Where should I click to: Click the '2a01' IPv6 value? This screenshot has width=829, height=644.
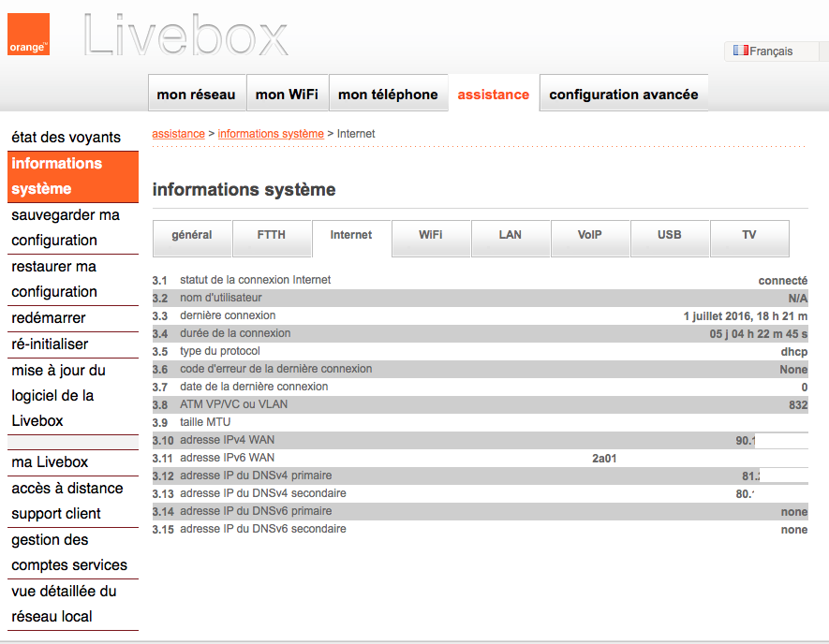click(x=604, y=459)
